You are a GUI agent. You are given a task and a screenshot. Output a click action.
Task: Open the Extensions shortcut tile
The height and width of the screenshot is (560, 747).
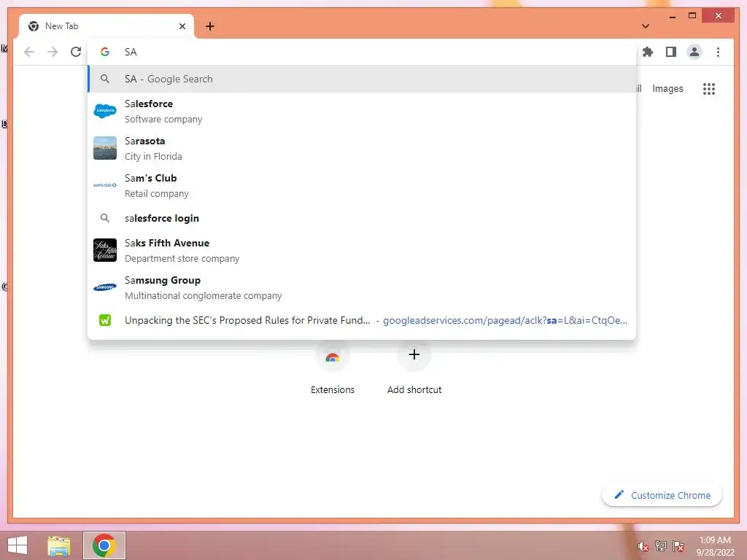[333, 357]
